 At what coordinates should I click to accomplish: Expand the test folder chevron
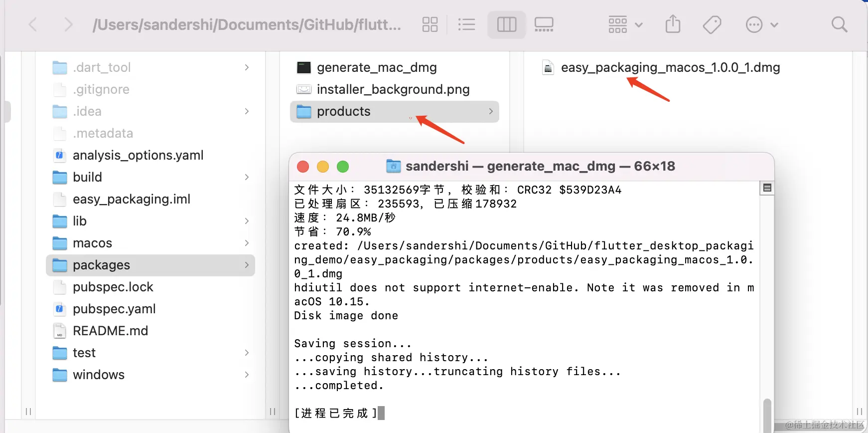[247, 353]
